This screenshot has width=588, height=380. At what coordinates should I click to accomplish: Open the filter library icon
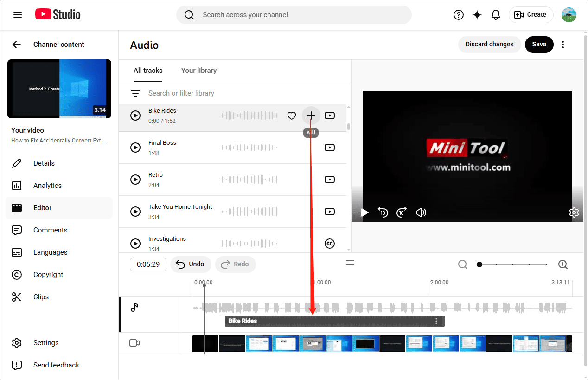135,93
